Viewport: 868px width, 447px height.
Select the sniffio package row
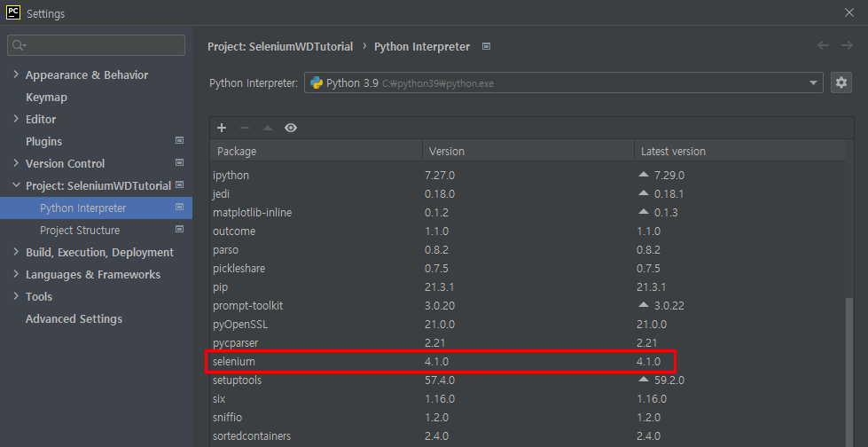[528, 418]
